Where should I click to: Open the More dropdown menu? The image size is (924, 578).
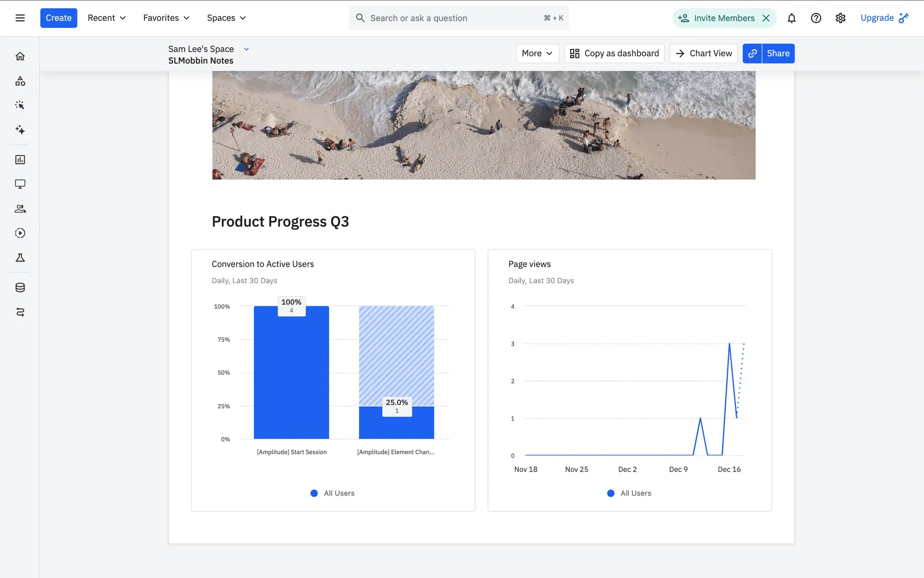point(537,53)
